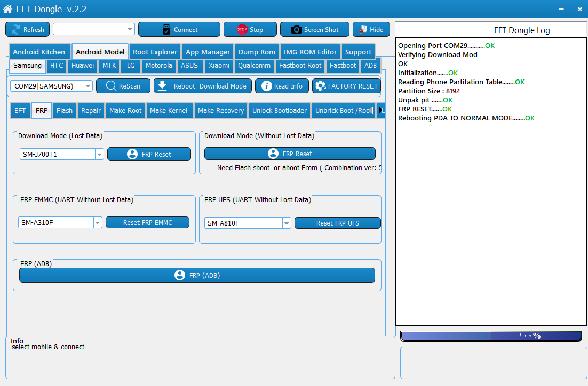Select the MTK tab
This screenshot has height=386, width=588.
pos(109,65)
